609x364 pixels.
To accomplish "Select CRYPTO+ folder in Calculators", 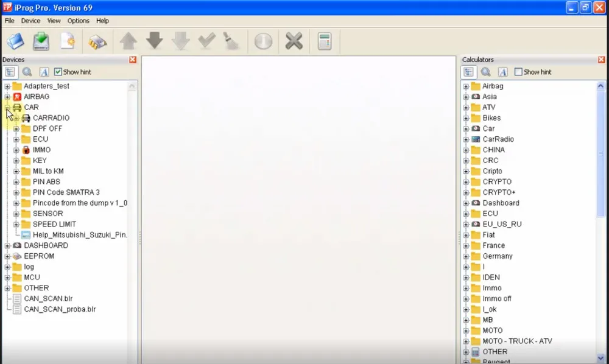I will (x=499, y=192).
